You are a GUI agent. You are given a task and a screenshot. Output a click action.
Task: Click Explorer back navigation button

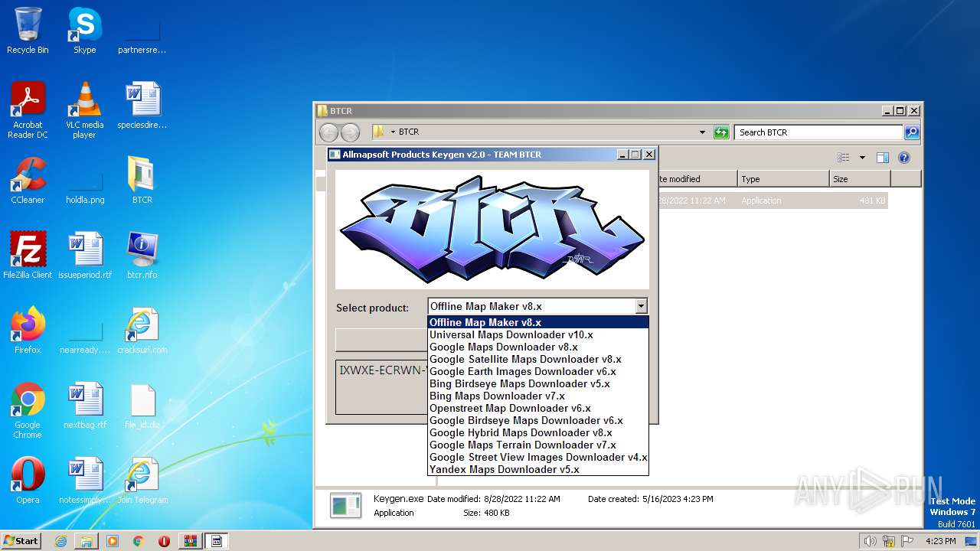pos(328,132)
